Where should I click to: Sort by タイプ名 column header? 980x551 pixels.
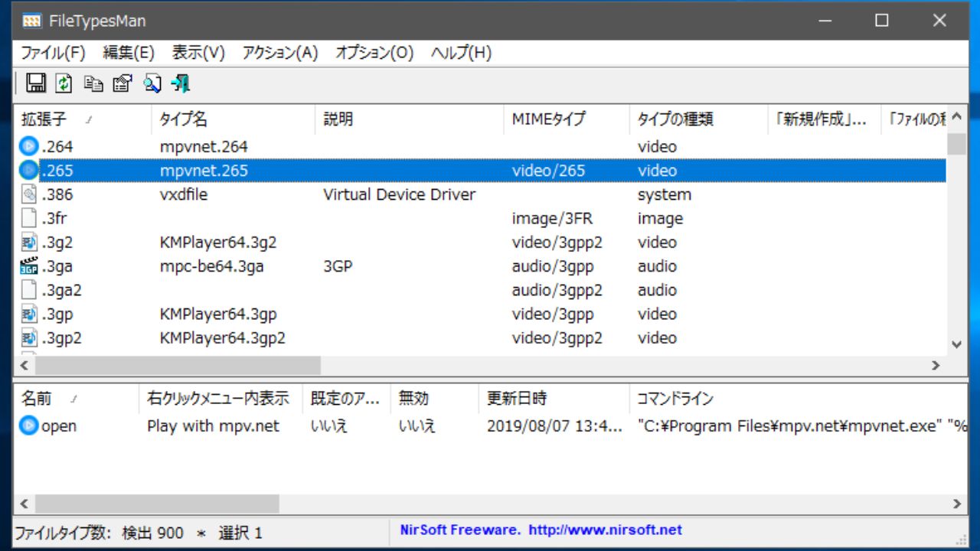point(234,119)
